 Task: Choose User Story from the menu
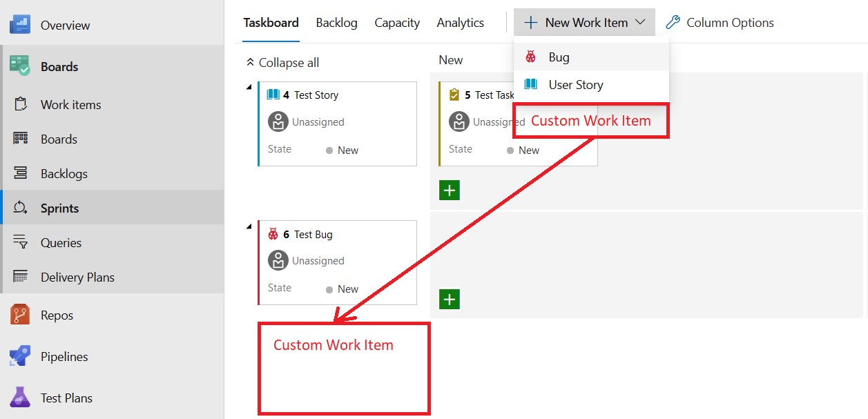(591, 84)
